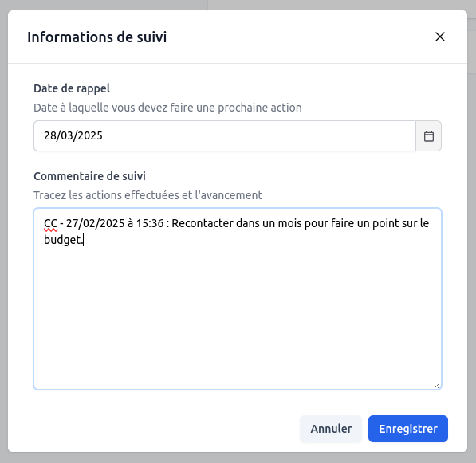Close the Informations de suivi dialog
The image size is (476, 463).
[x=440, y=37]
